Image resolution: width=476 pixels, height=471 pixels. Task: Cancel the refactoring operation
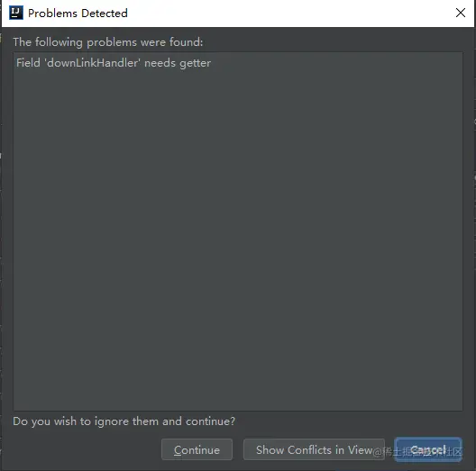point(428,449)
